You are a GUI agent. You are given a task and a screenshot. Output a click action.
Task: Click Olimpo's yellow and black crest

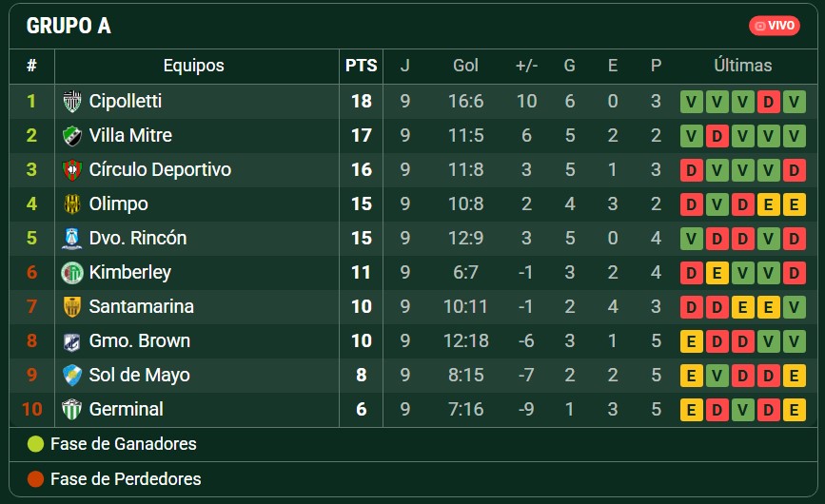pos(72,204)
